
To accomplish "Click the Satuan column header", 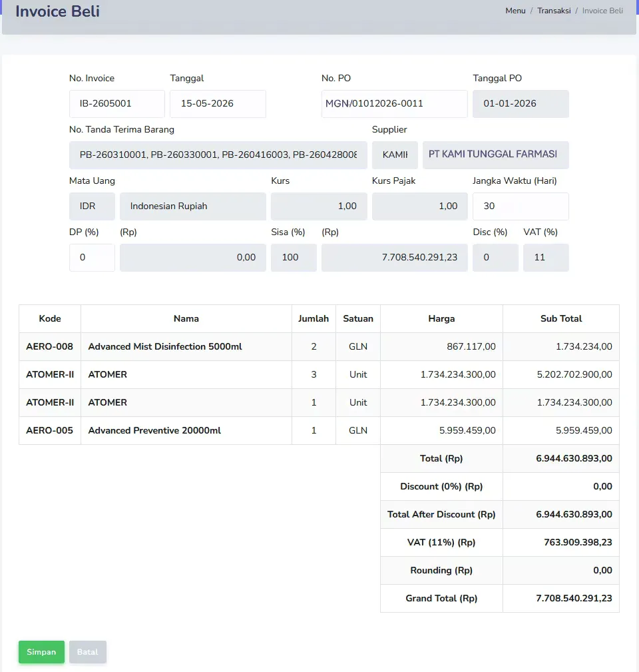I will click(x=358, y=318).
